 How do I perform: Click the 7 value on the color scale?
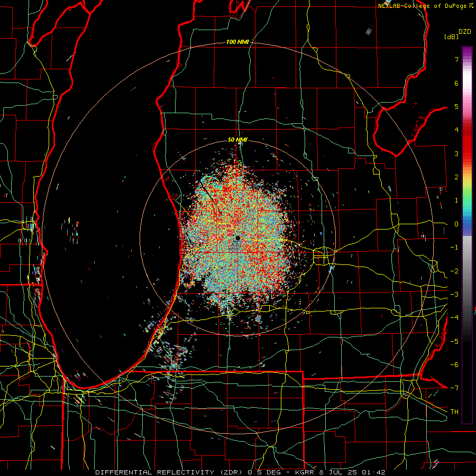click(456, 59)
